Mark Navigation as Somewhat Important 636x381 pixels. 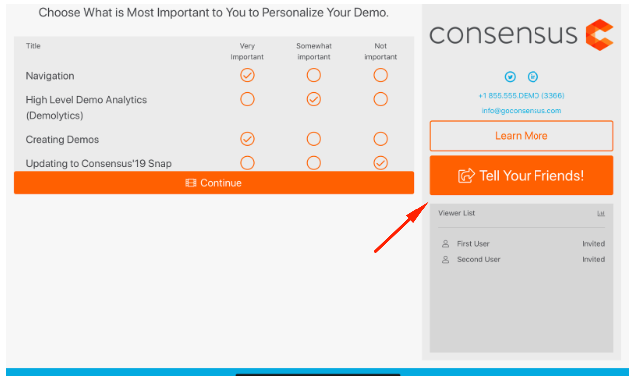(x=314, y=75)
